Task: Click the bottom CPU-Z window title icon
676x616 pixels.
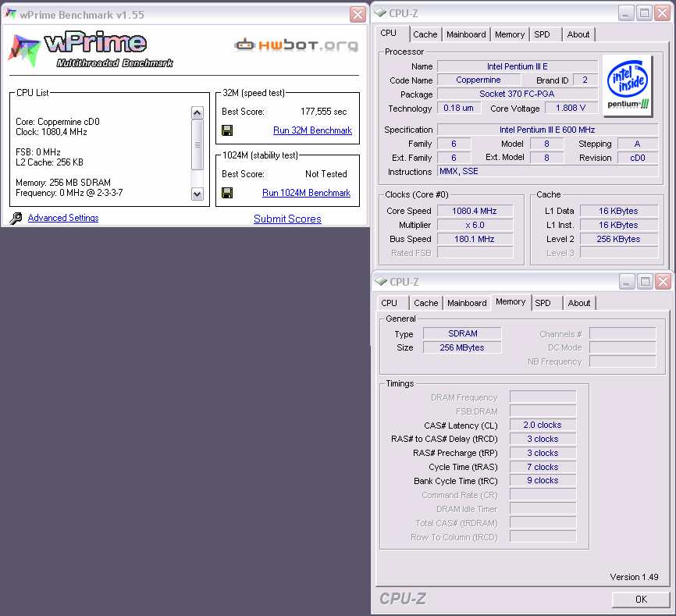Action: (x=381, y=282)
